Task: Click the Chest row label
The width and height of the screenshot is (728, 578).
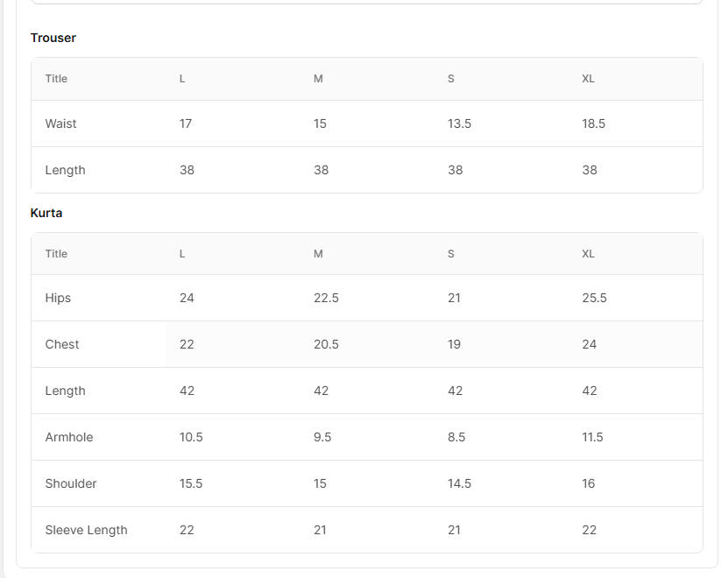Action: click(62, 344)
